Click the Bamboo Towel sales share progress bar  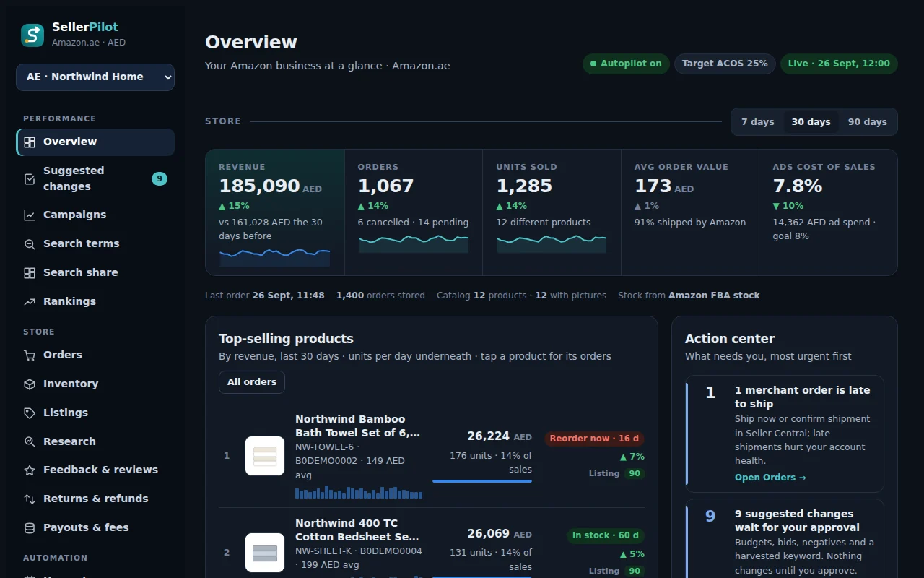[x=482, y=481]
